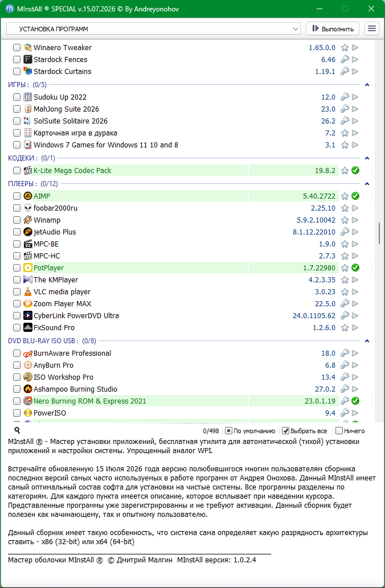Click the star icon for Winaero Tweaker
Image resolution: width=385 pixels, height=588 pixels.
coord(345,48)
